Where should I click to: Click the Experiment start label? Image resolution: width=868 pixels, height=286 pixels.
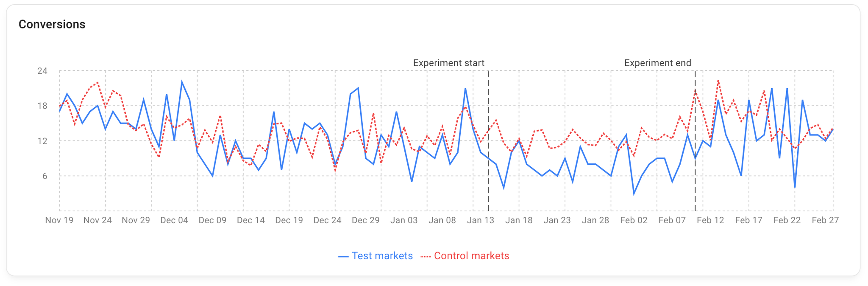point(448,63)
